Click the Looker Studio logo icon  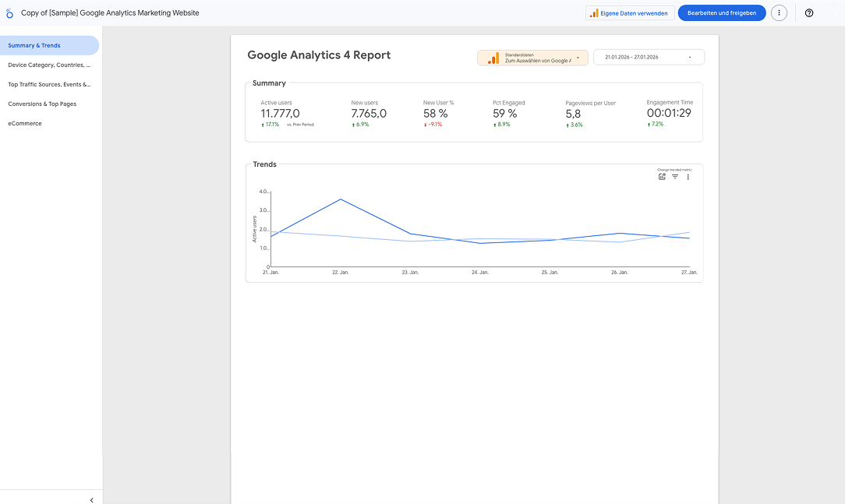9,13
